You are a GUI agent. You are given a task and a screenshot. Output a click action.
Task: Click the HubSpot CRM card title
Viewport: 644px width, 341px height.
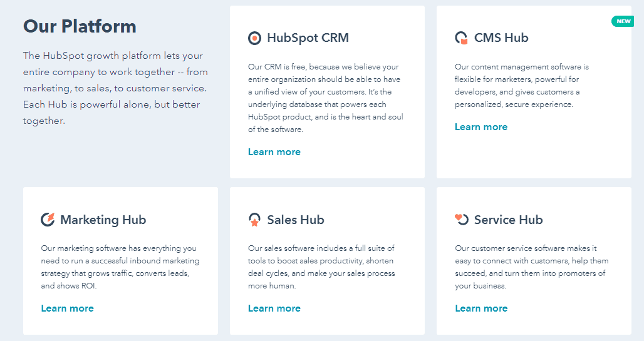(308, 38)
